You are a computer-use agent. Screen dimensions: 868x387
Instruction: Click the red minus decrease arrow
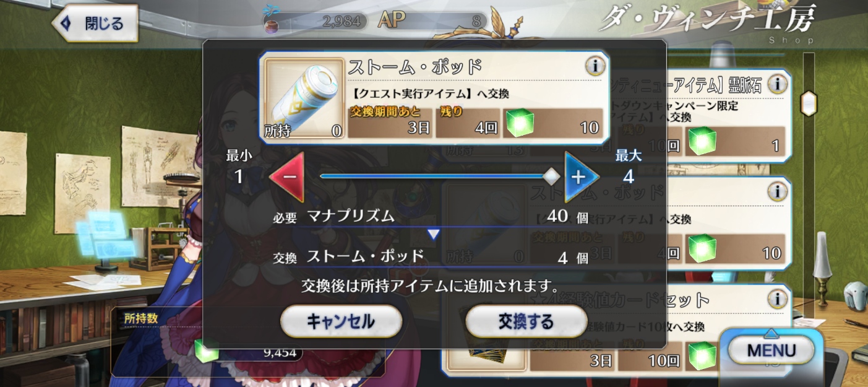point(287,176)
